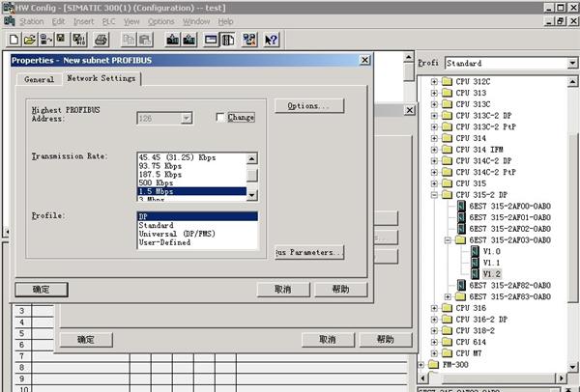Click 取消 button in the background dialog
Viewport: 580px width, 392px height.
(328, 340)
